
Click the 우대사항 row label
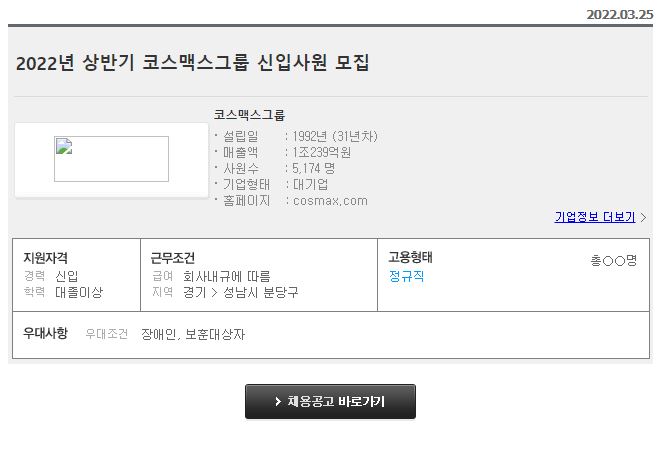(46, 333)
